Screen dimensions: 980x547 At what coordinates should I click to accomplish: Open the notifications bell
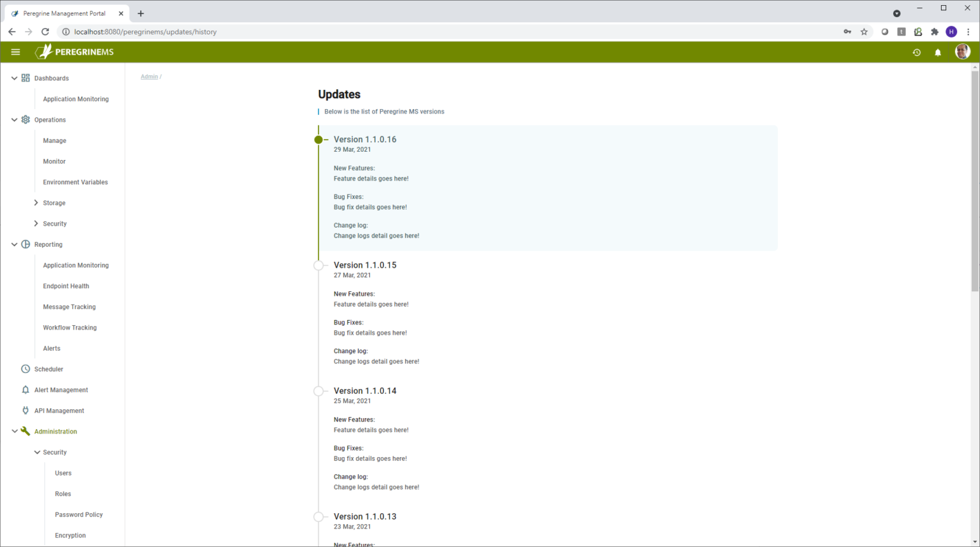tap(937, 53)
